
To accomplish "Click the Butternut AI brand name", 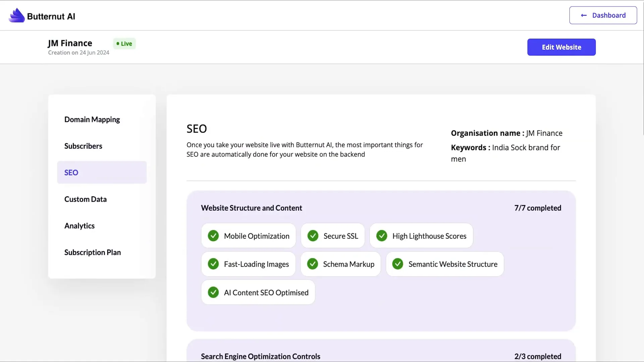I will [51, 16].
